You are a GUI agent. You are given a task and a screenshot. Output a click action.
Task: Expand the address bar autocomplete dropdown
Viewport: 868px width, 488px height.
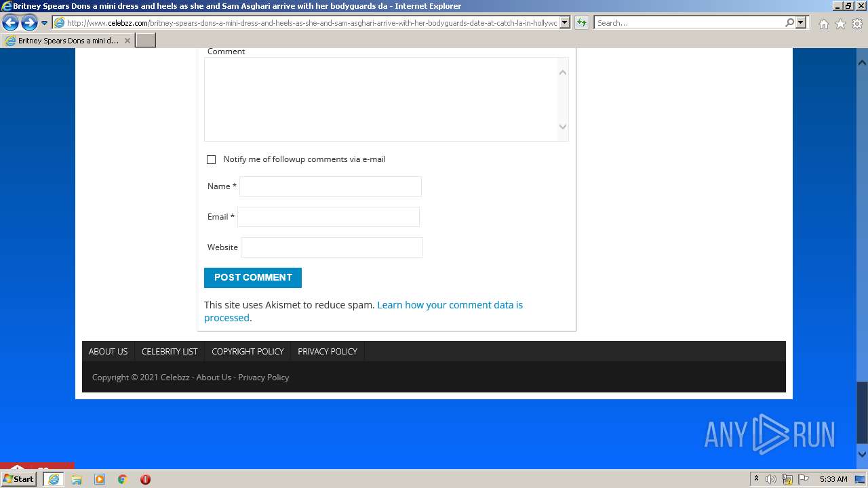tap(565, 22)
